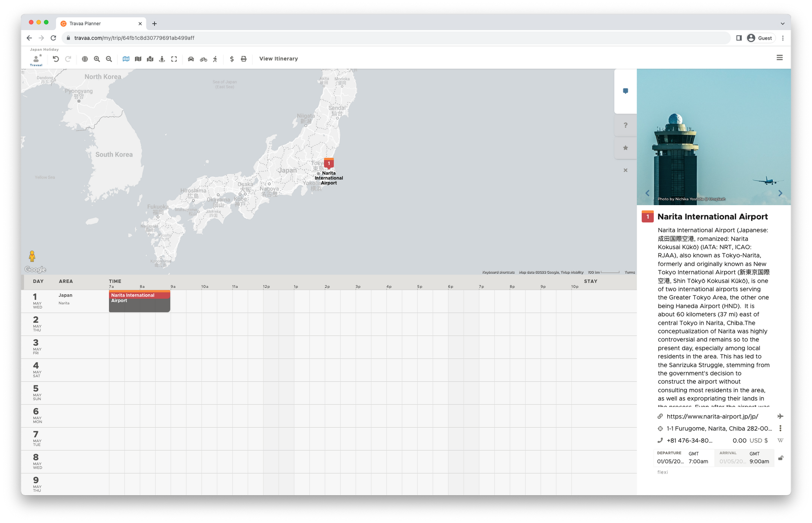Select bicycle travel mode

tap(203, 59)
